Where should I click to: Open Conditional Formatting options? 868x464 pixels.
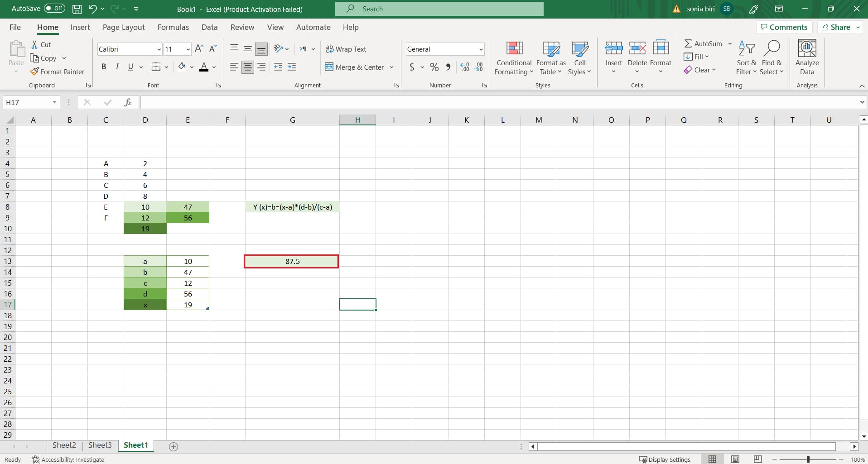click(513, 58)
